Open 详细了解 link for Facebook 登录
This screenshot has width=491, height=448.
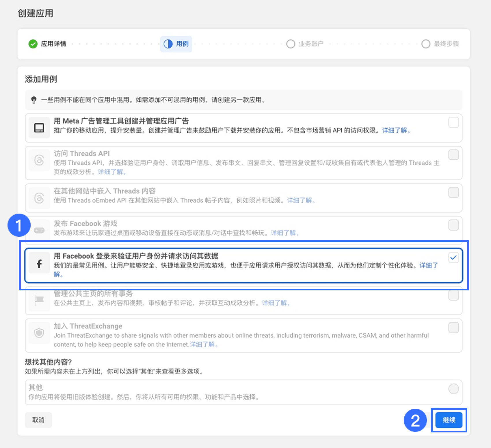tap(429, 266)
